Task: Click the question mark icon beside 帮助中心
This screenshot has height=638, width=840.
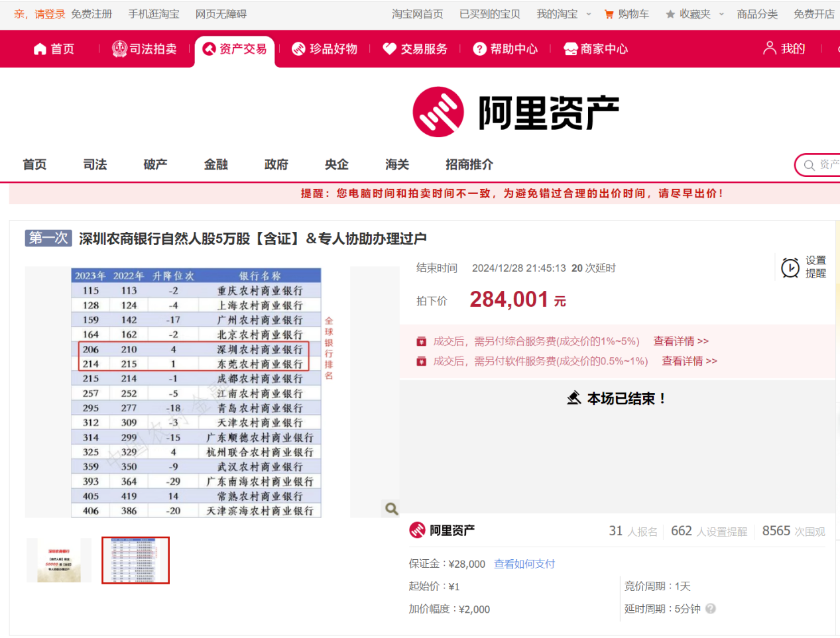Action: click(479, 48)
